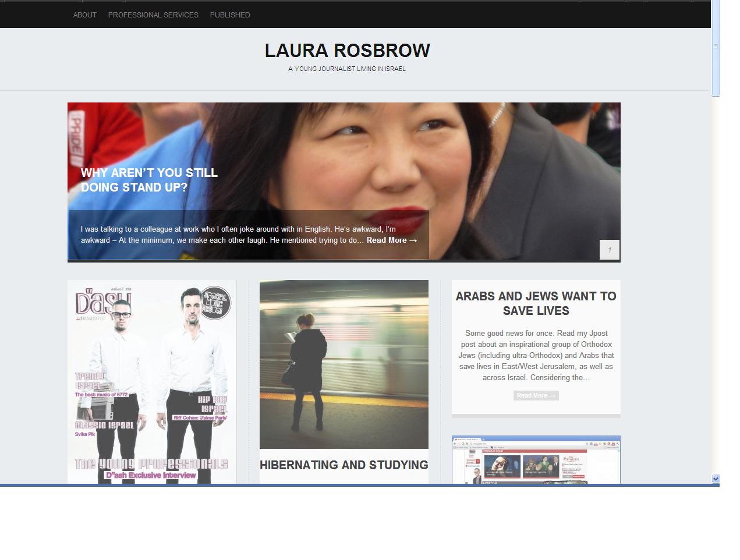Open the browser screenshot thumbnail post
Viewport: 740px width, 560px height.
pos(536,460)
